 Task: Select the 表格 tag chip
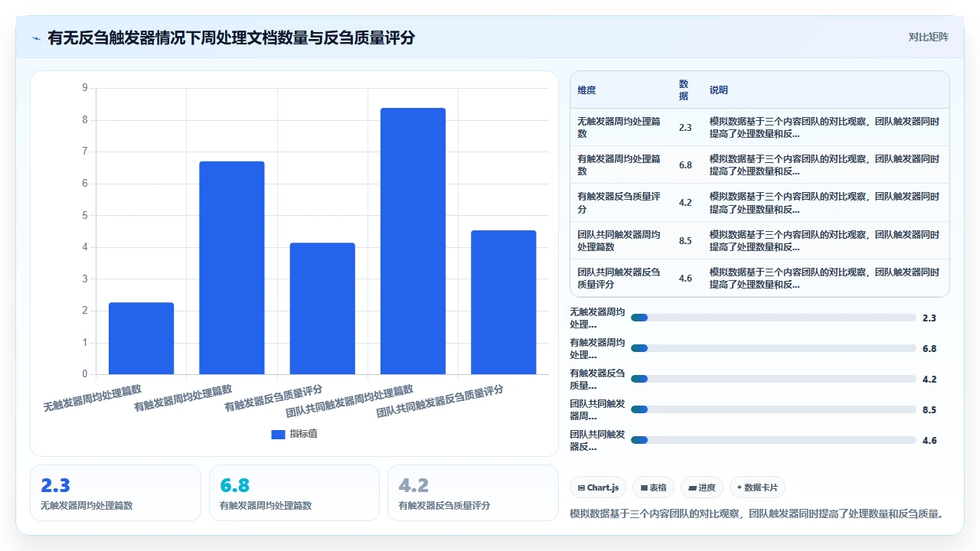[x=653, y=487]
